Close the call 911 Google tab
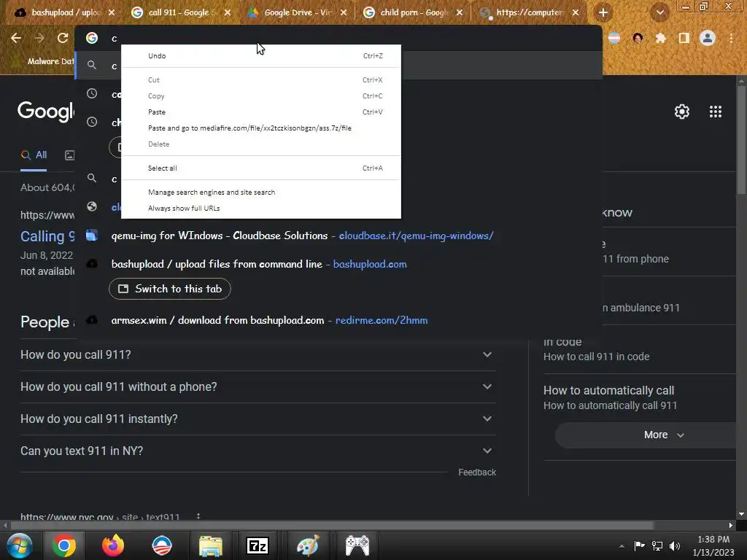The image size is (747, 560). (x=228, y=12)
